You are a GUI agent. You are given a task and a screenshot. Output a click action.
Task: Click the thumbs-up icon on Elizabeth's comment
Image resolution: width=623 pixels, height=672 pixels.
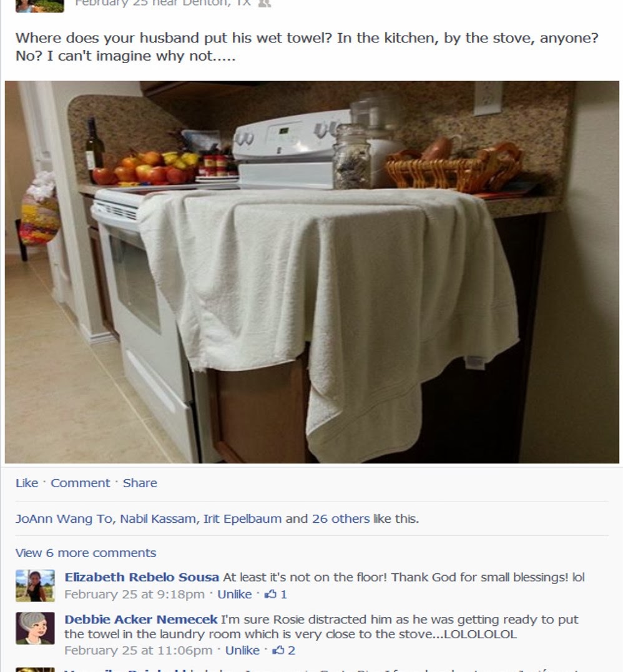click(x=270, y=594)
